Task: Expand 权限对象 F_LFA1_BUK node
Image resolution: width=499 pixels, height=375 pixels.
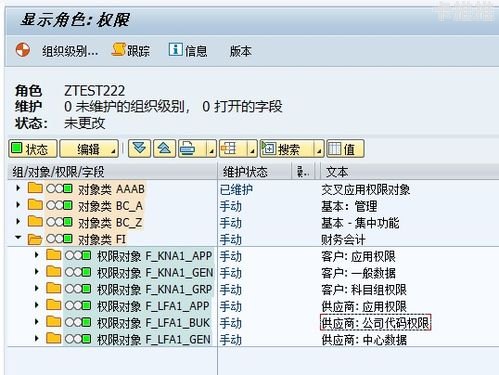Action: tap(37, 322)
